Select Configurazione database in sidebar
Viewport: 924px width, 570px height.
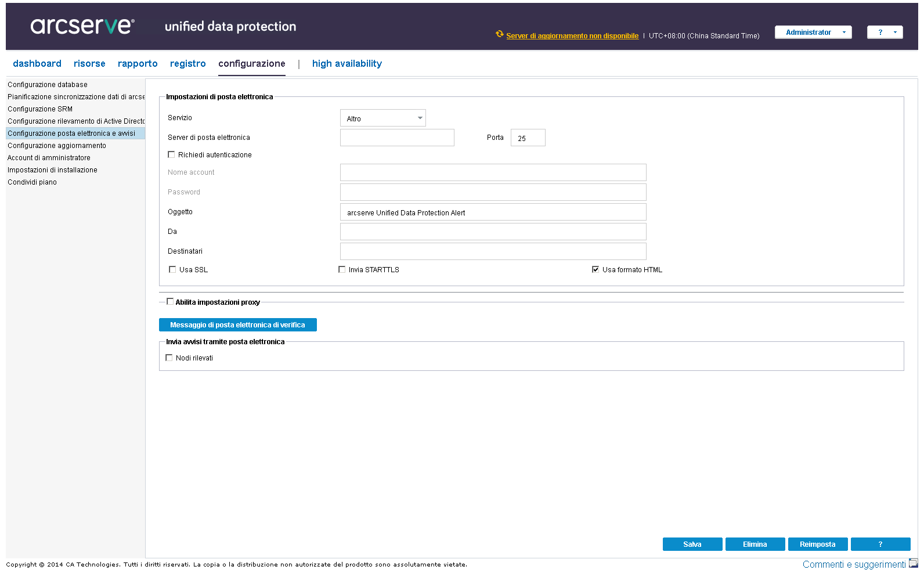click(x=48, y=85)
